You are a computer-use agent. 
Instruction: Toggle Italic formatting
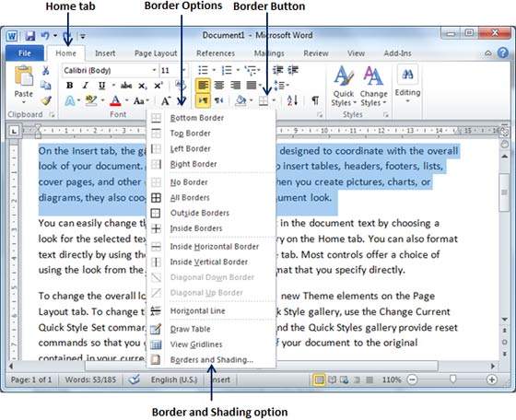[86, 86]
